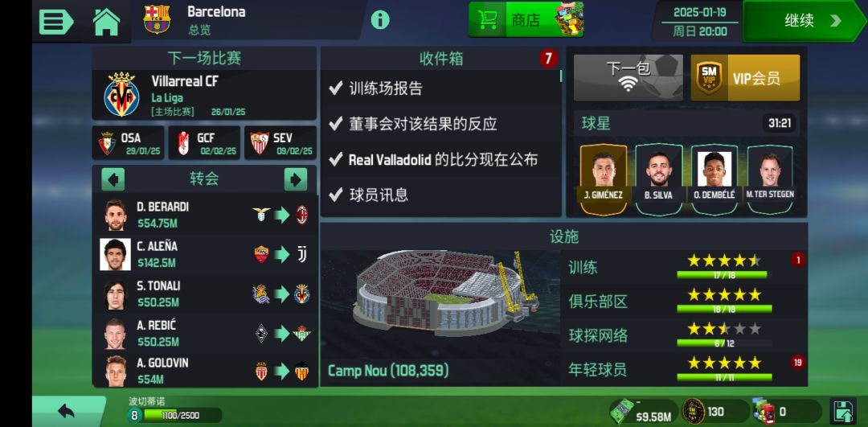This screenshot has width=868, height=427.
Task: Select the J. Giménez star player card
Action: pyautogui.click(x=604, y=179)
